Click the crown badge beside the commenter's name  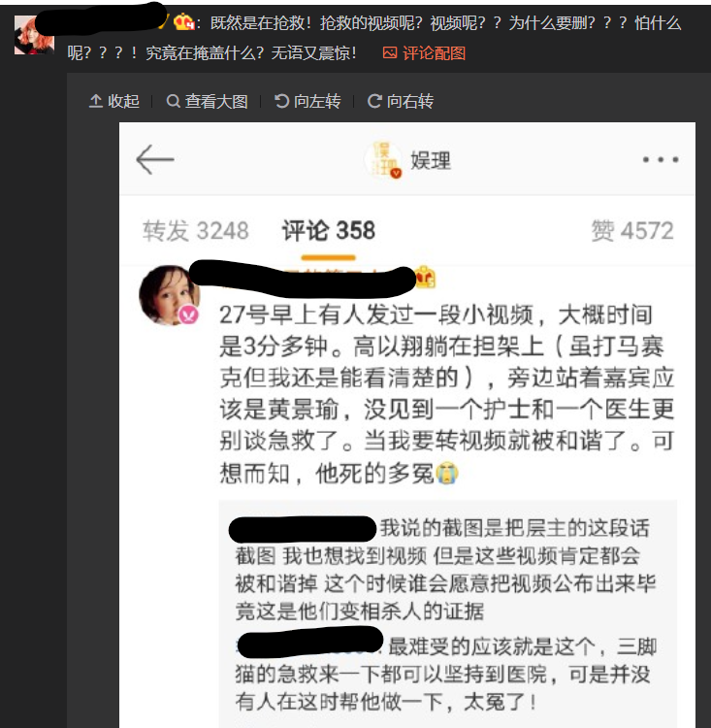[x=426, y=278]
